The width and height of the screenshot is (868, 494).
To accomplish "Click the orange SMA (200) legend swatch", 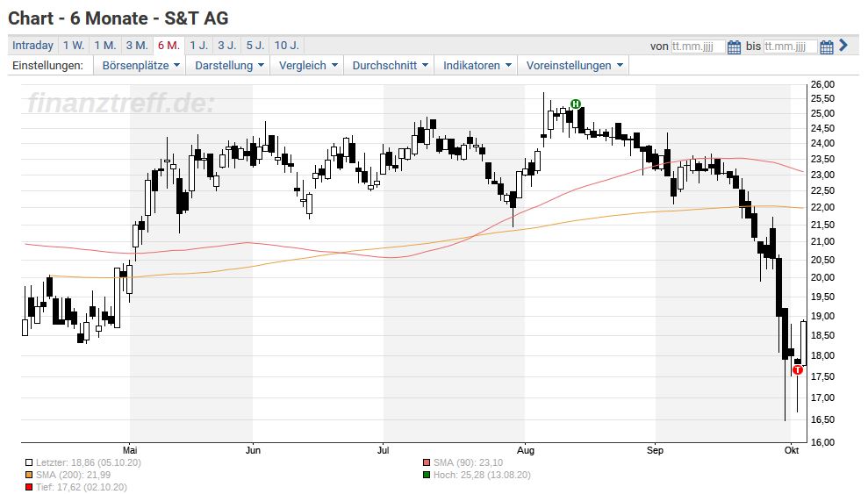I will coord(29,475).
